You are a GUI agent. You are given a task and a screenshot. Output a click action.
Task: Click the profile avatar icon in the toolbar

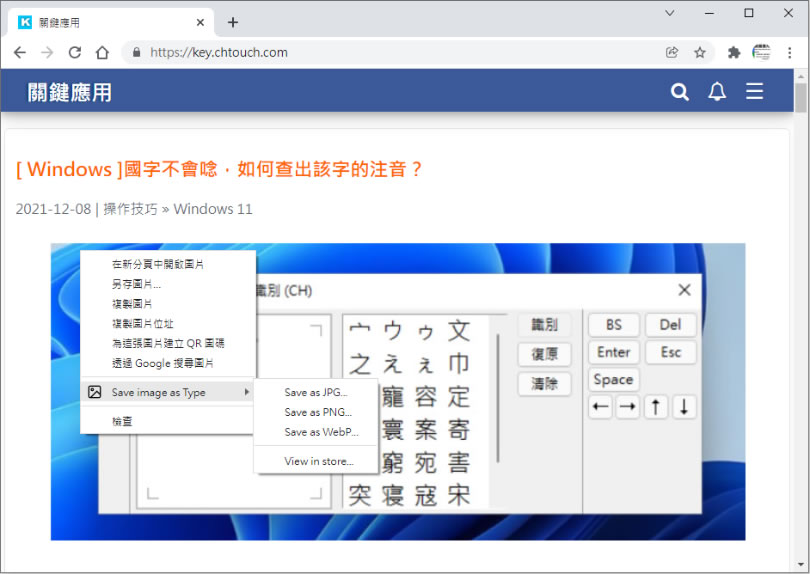761,52
